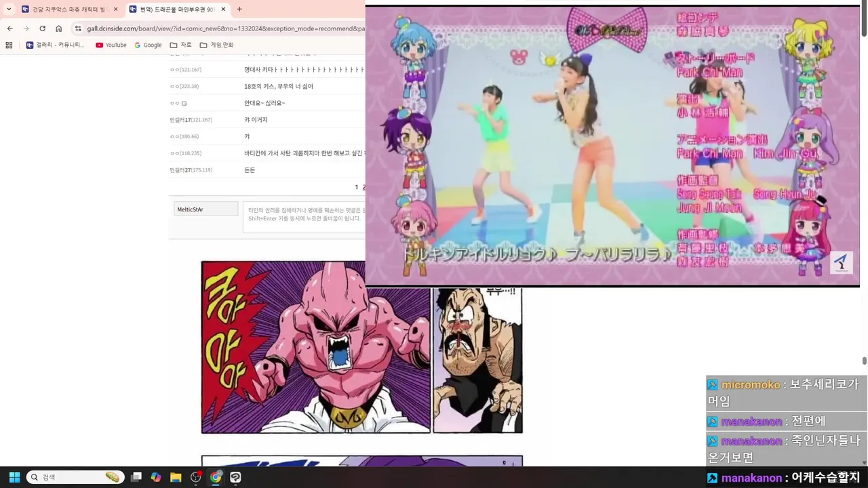Open a new browser tab

coord(239,9)
